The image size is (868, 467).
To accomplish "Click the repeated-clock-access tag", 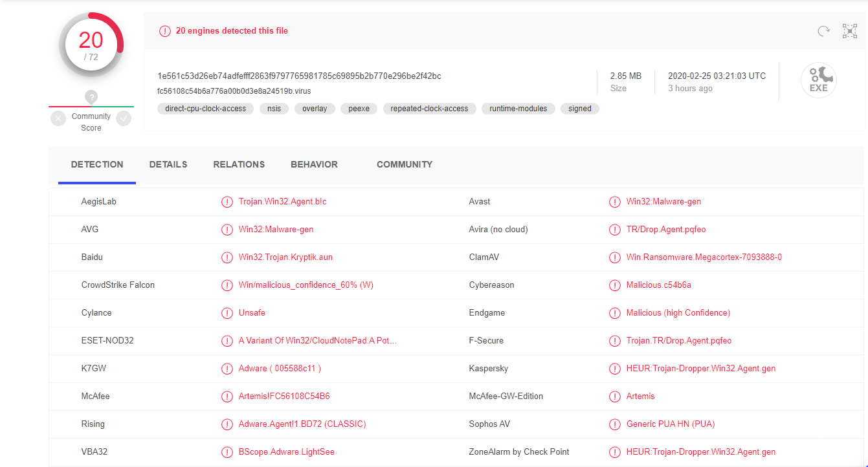I will click(429, 109).
